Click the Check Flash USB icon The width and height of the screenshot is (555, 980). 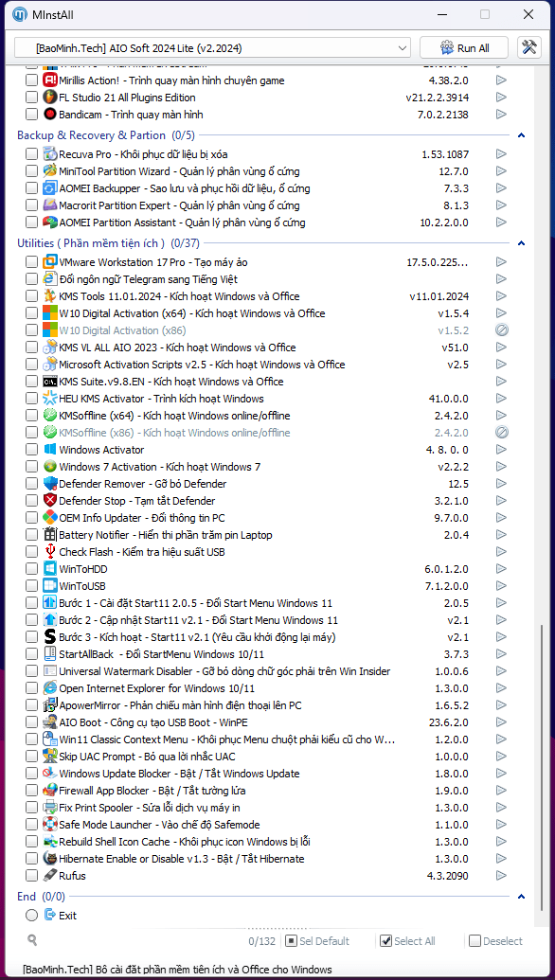50,552
